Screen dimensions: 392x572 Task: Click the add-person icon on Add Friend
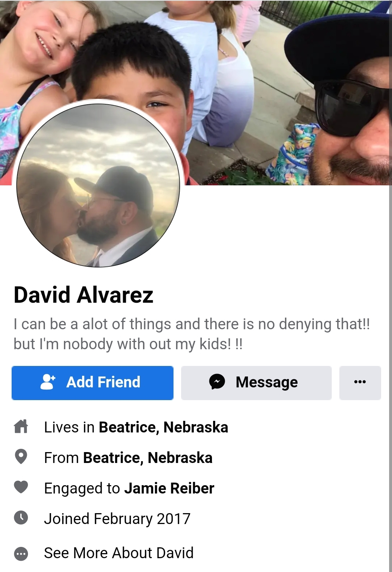point(48,382)
